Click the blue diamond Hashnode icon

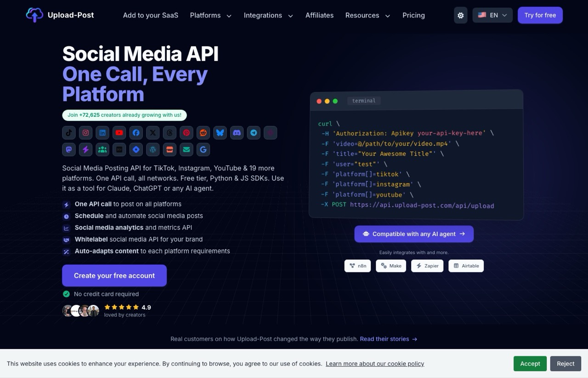coord(136,149)
